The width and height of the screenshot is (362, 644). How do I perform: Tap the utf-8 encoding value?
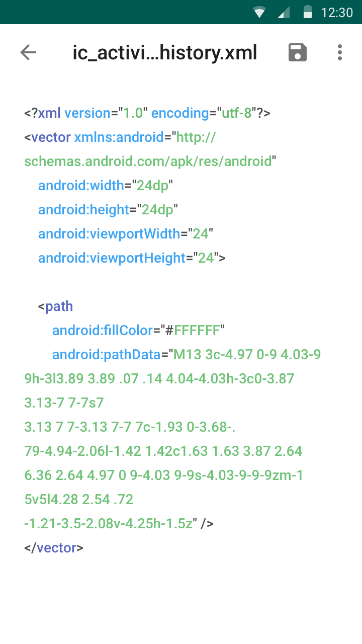pos(236,113)
